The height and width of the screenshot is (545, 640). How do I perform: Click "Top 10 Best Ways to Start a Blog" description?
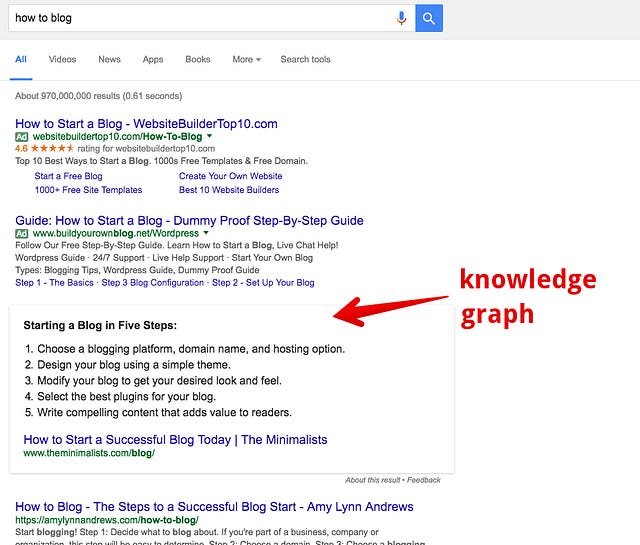[x=161, y=161]
